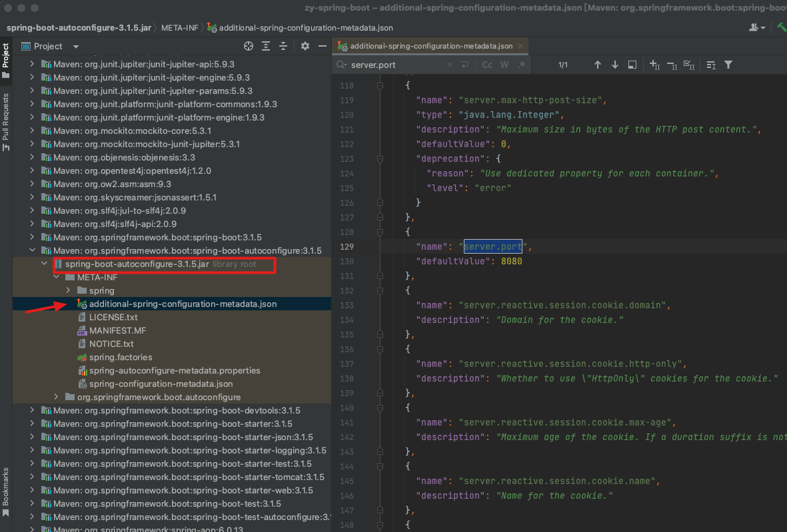Click line number 129 in gutter

click(347, 247)
